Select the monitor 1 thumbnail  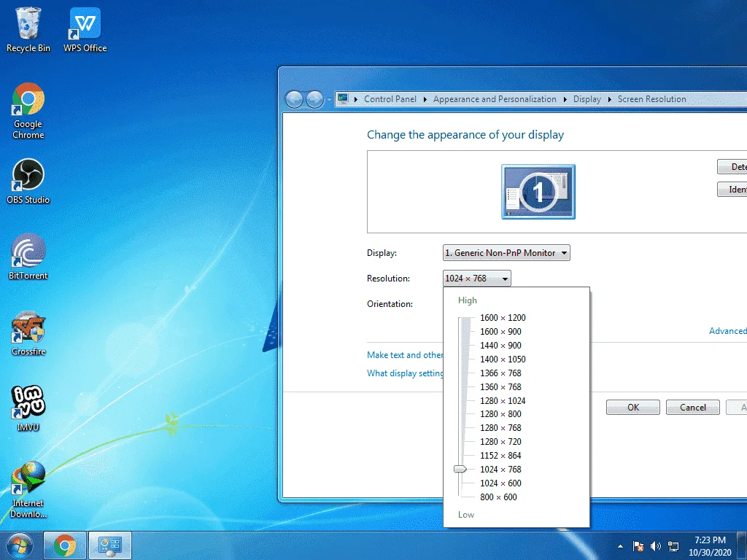click(x=538, y=192)
